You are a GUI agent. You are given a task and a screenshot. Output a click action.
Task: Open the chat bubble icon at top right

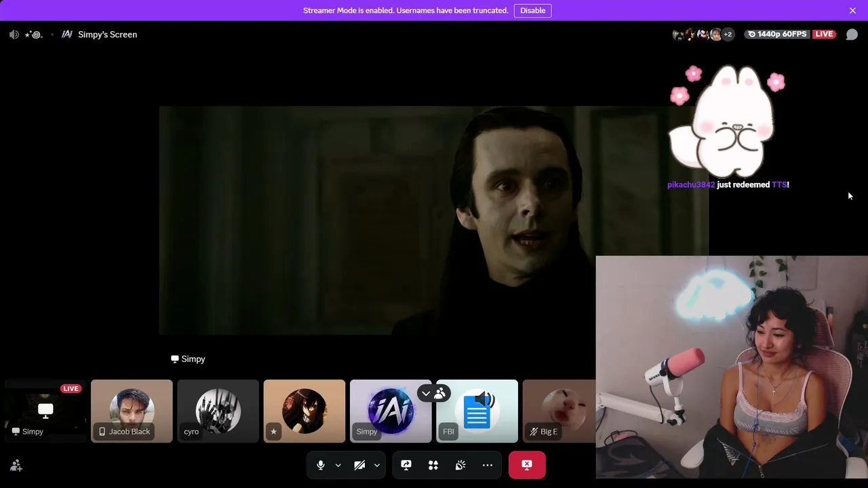(x=852, y=35)
